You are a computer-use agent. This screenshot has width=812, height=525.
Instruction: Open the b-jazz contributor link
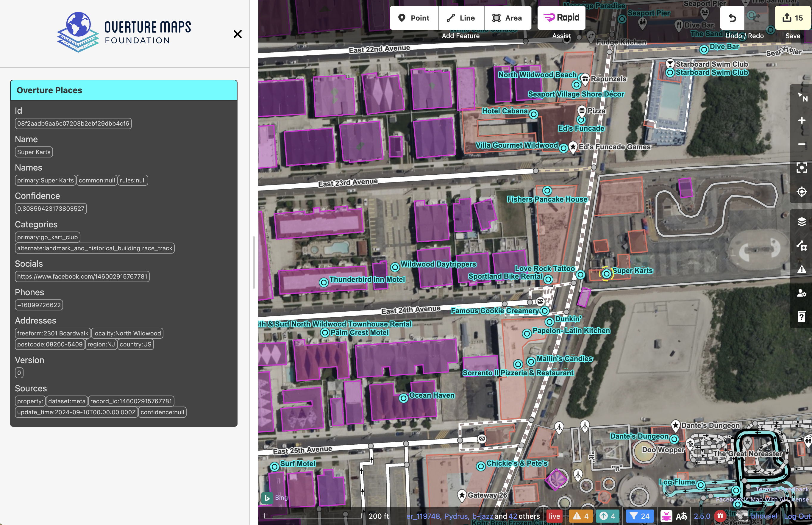pos(482,516)
